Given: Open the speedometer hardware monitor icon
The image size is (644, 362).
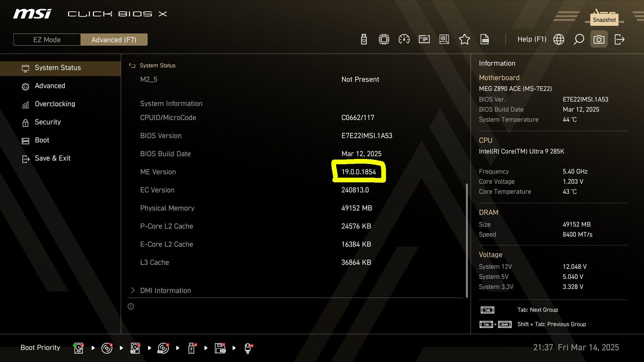Looking at the screenshot, I should click(404, 40).
